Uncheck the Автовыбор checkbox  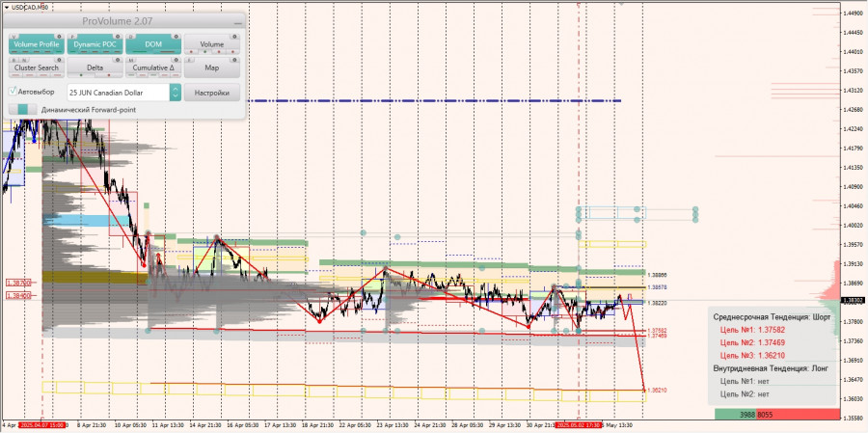pos(14,92)
